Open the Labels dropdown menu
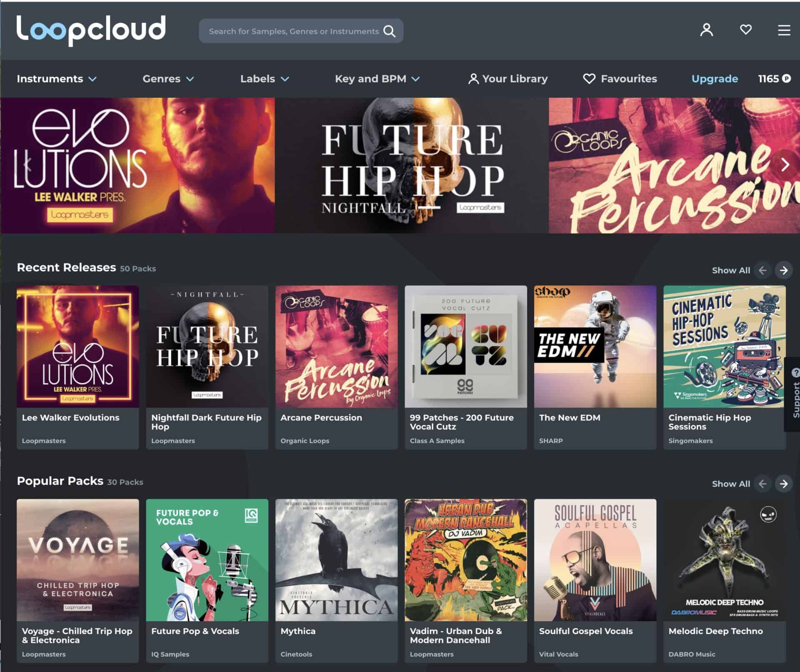Screen dimensions: 800x672 click(265, 79)
